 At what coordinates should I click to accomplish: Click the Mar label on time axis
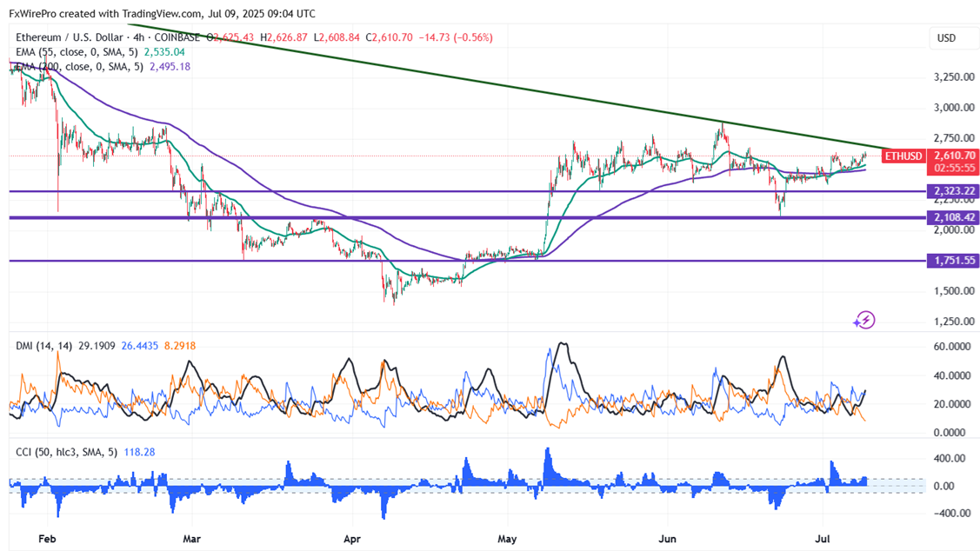click(192, 539)
